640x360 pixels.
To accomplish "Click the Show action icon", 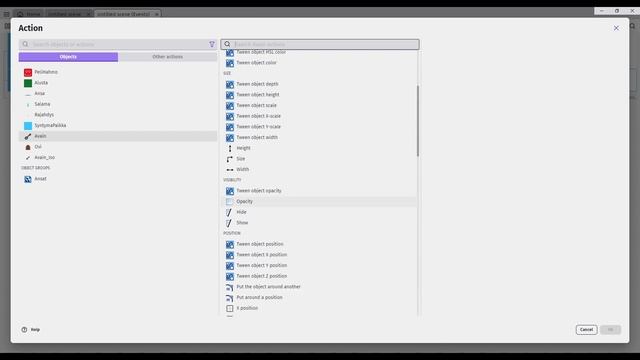I will pos(229,223).
